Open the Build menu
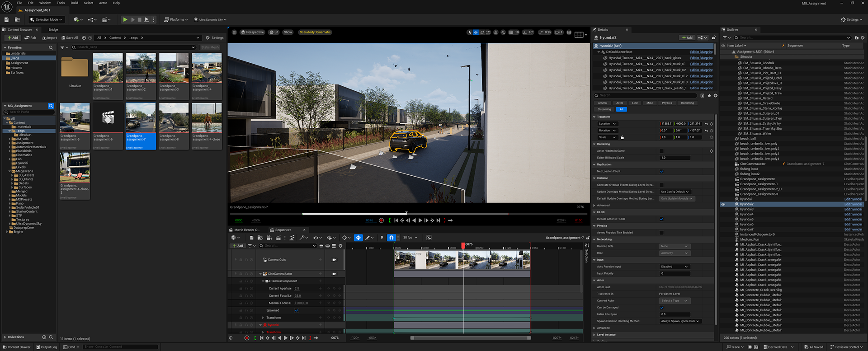This screenshot has width=868, height=351. (75, 3)
